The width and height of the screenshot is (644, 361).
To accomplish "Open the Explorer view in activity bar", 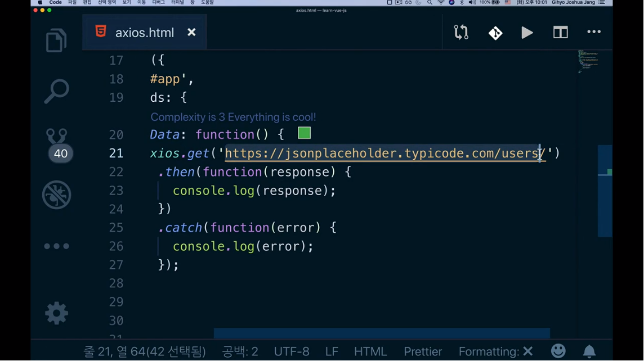I will pyautogui.click(x=56, y=41).
